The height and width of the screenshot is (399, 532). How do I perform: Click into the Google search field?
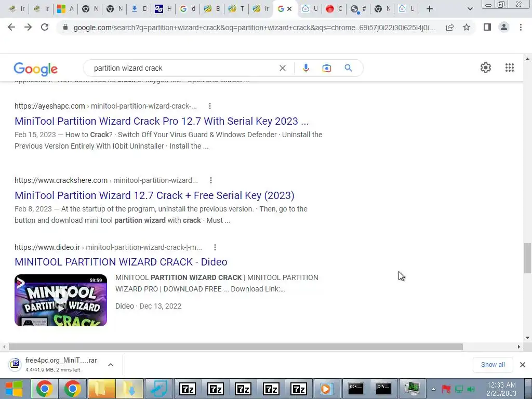(x=183, y=68)
